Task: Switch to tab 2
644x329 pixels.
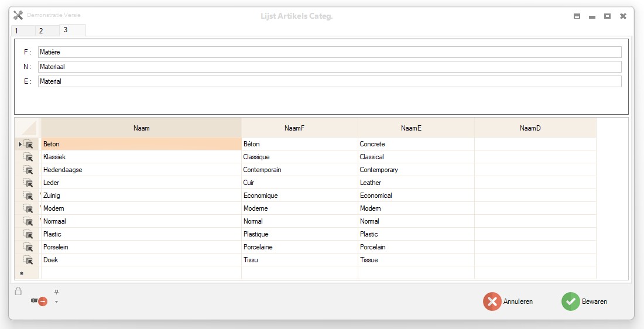Action: click(x=41, y=31)
